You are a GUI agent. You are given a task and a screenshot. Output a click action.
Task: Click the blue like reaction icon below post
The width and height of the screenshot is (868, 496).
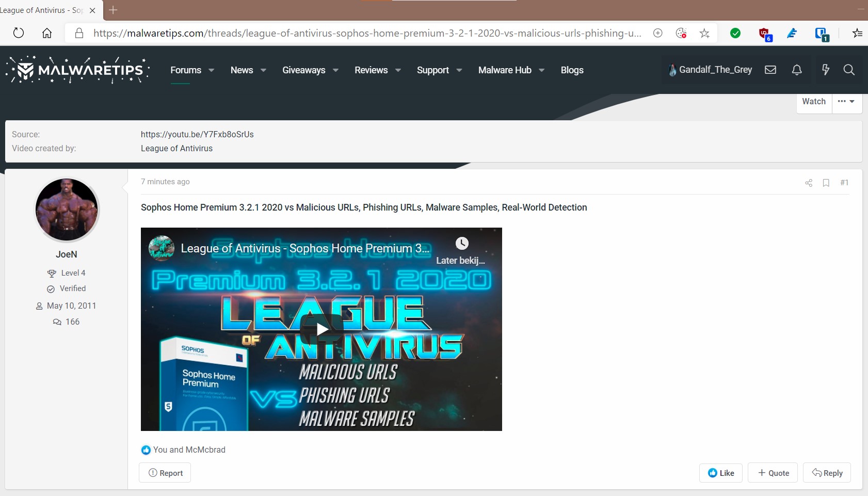coord(146,450)
